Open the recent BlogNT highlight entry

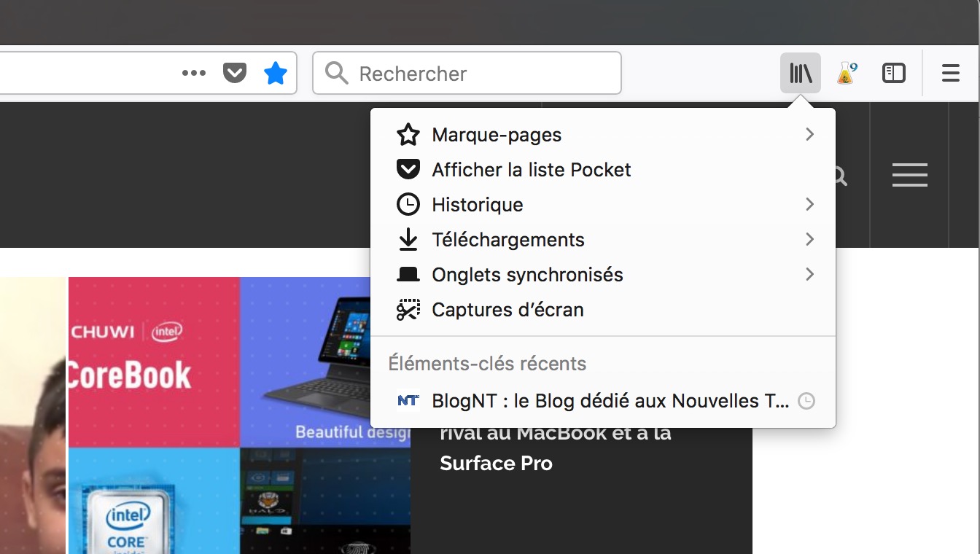pos(610,401)
